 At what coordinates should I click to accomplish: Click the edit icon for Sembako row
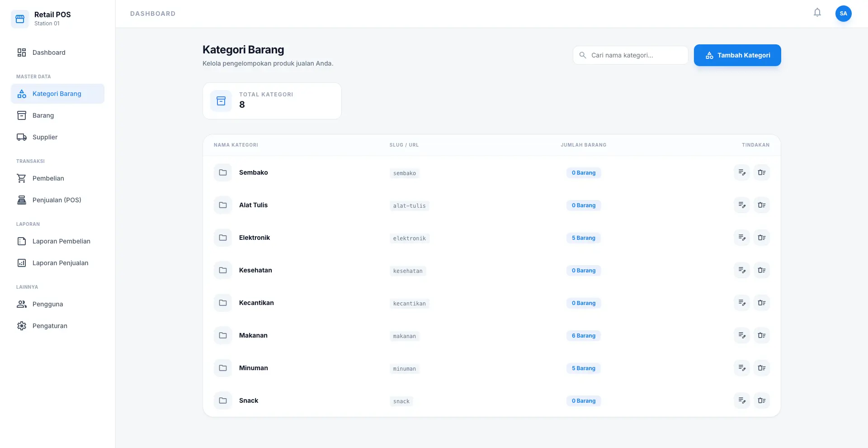pyautogui.click(x=741, y=172)
